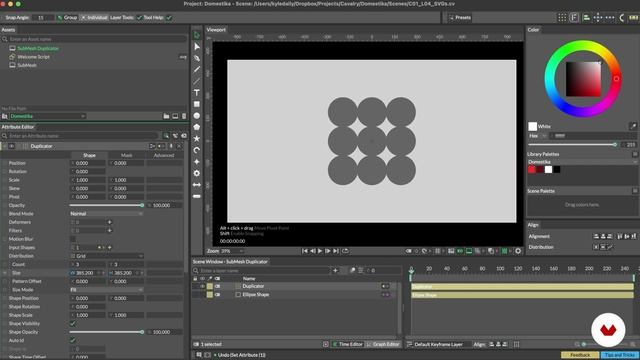Select Welcome Script asset
This screenshot has width=640, height=360.
pos(33,57)
